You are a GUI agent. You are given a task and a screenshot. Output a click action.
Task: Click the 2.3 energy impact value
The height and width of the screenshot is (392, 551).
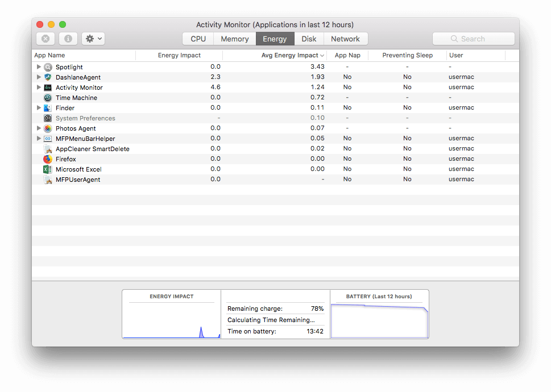click(x=216, y=77)
